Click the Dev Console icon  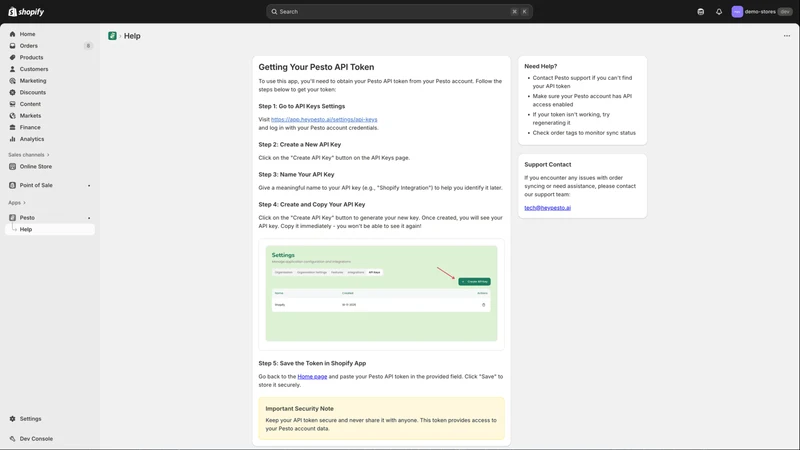point(12,439)
